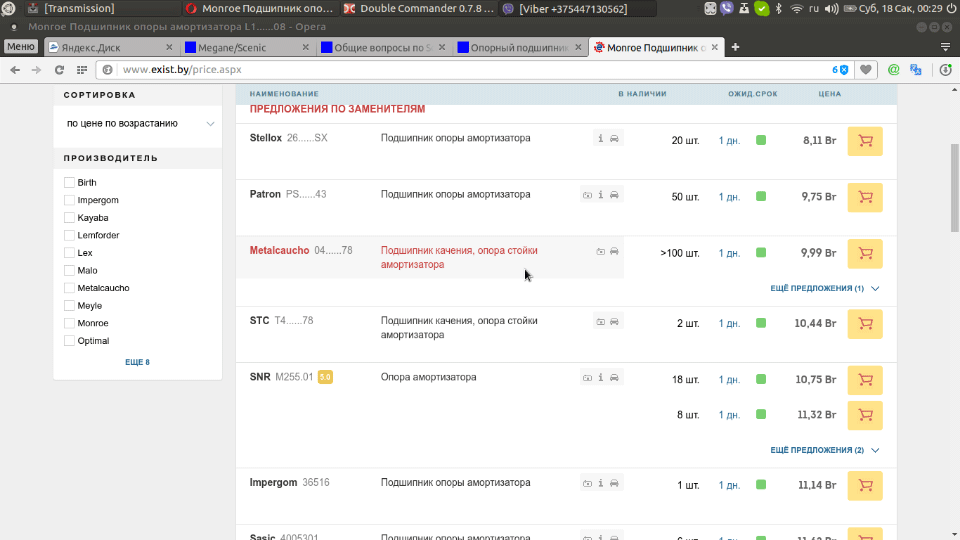
Task: Open info icon for Patron row
Action: tap(601, 195)
